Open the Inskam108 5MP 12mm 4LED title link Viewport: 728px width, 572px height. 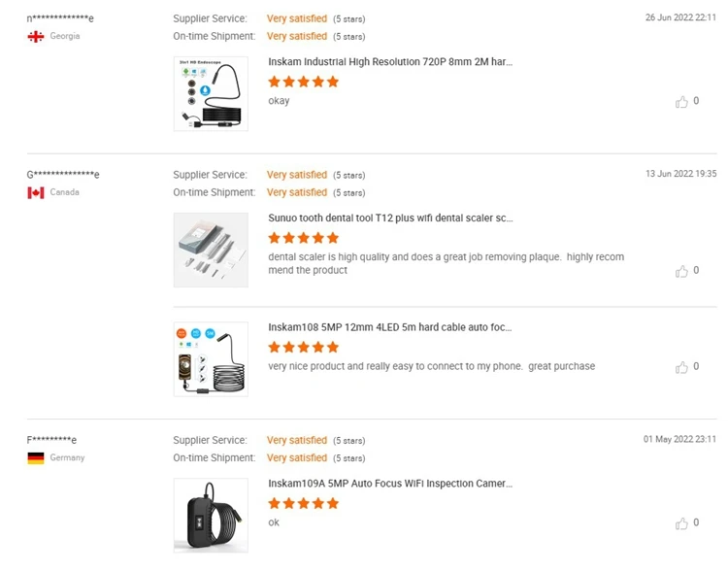(390, 328)
